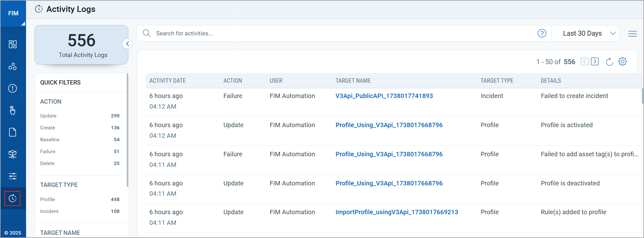Click the hand pointer icon in sidebar
644x238 pixels.
pyautogui.click(x=13, y=110)
